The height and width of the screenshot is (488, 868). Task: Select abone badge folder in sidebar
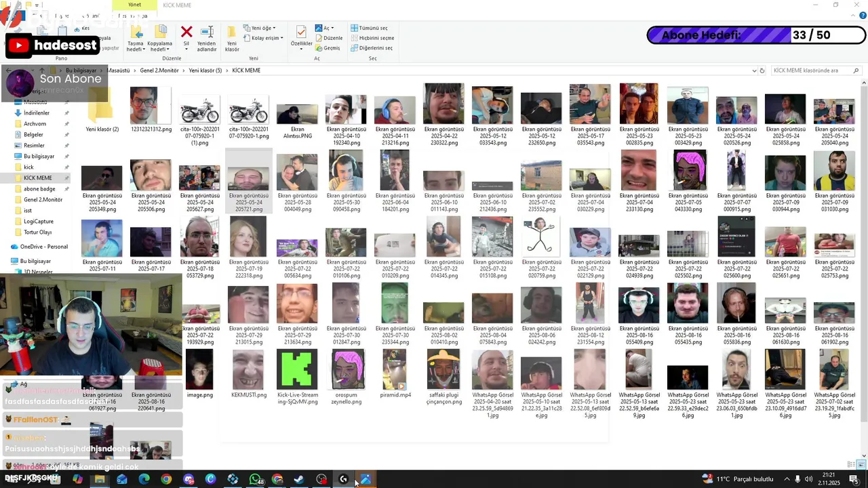pyautogui.click(x=39, y=189)
